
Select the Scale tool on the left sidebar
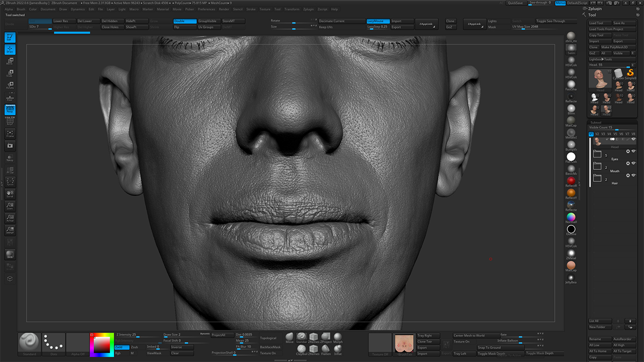pos(10,73)
